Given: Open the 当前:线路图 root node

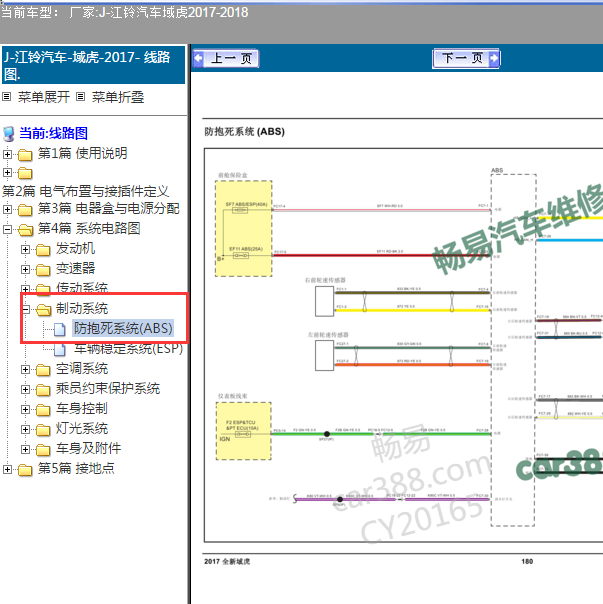Looking at the screenshot, I should (x=54, y=133).
